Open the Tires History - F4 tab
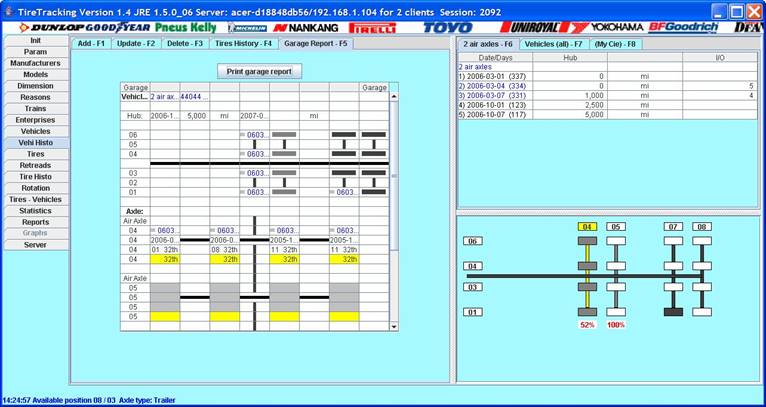 [243, 44]
